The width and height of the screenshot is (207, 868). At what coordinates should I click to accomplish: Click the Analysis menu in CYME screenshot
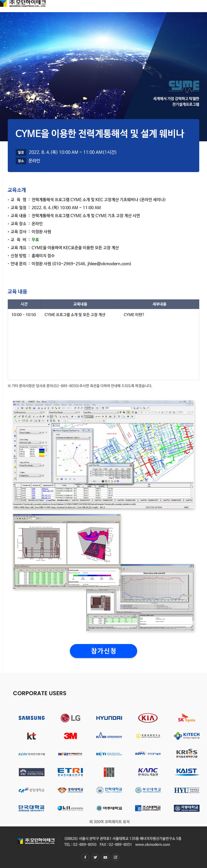tap(56, 405)
